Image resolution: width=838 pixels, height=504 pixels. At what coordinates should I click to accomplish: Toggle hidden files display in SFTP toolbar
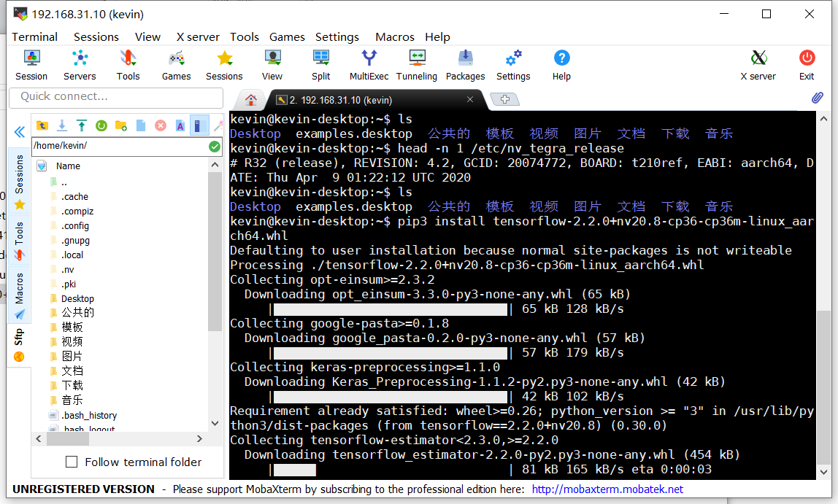pyautogui.click(x=199, y=126)
